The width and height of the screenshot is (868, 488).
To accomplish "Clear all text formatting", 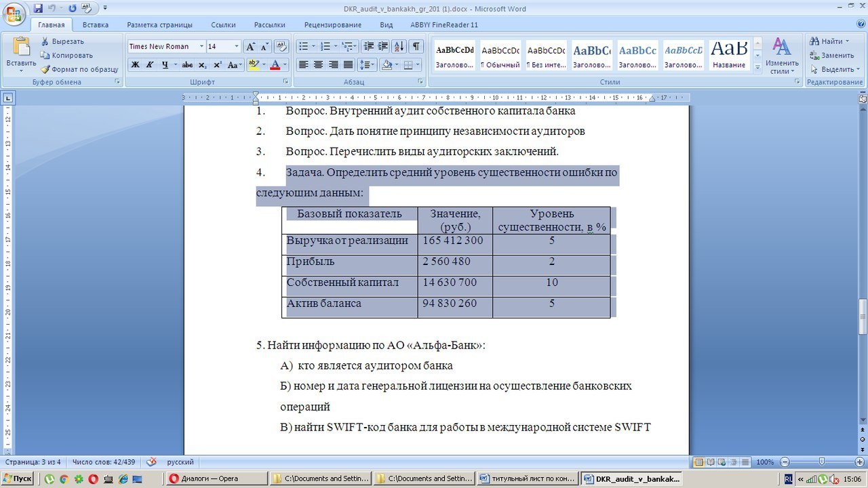I will (x=281, y=47).
